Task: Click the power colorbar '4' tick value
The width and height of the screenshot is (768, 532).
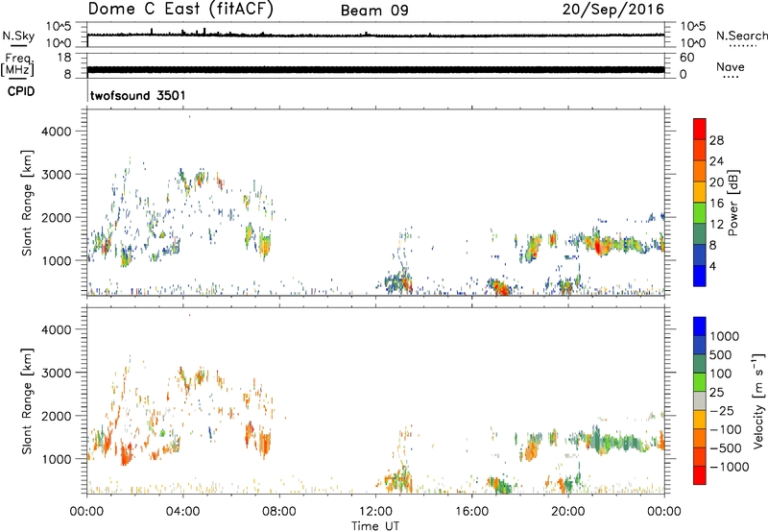Action: pos(712,266)
